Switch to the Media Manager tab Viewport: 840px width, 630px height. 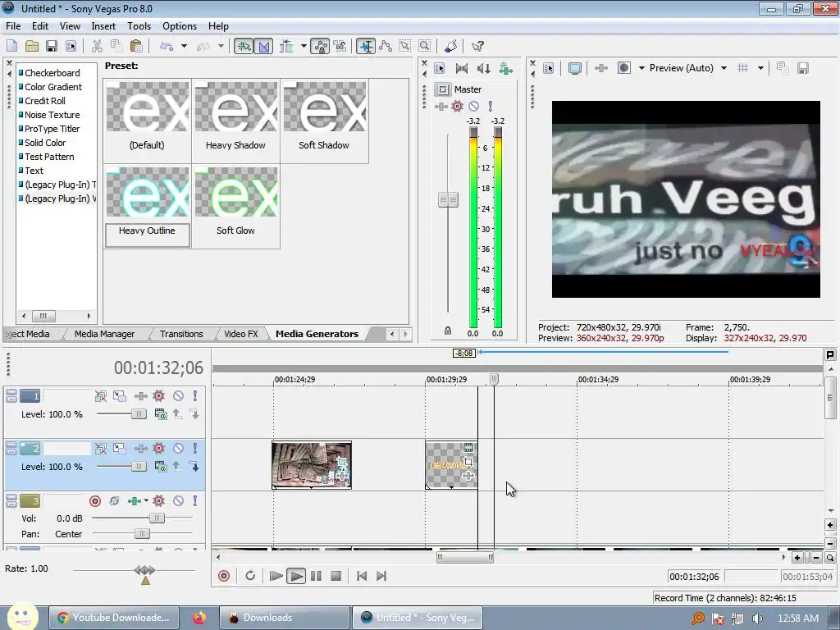[x=104, y=334]
